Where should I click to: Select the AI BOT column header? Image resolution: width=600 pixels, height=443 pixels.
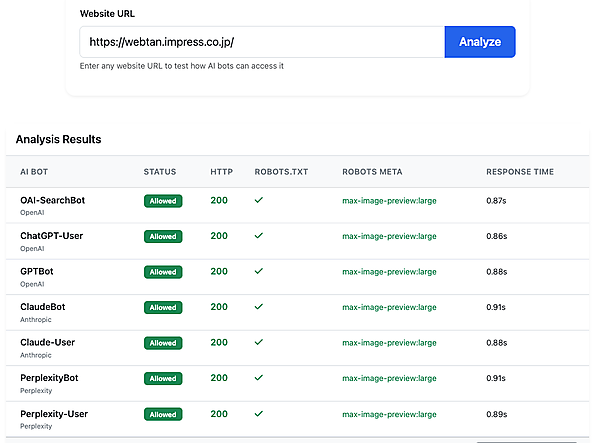(x=35, y=172)
